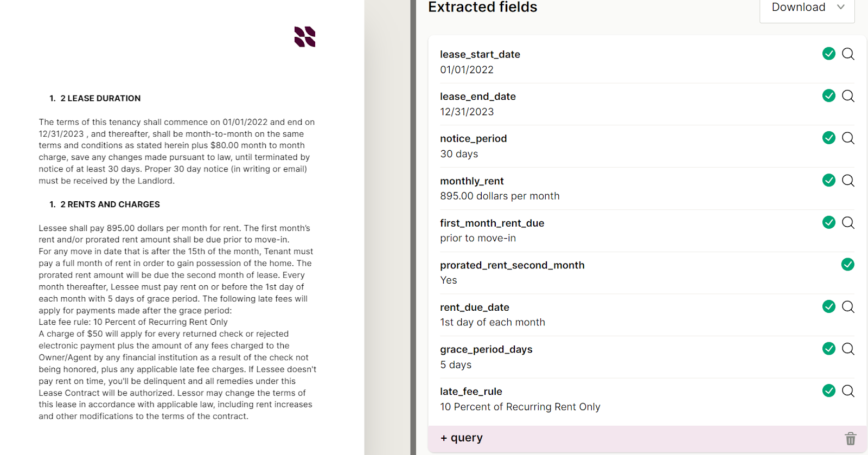868x455 pixels.
Task: Click the green check for first_month_rent_due
Action: point(829,222)
